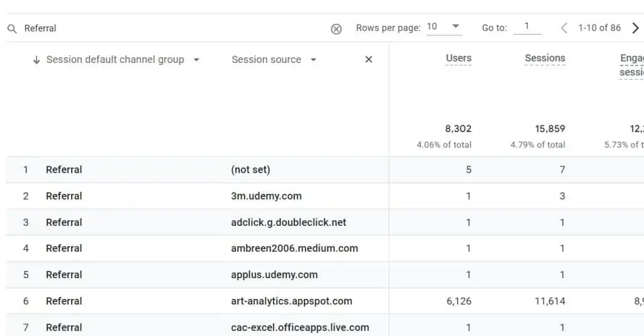Sort by the Users column header

tap(458, 59)
